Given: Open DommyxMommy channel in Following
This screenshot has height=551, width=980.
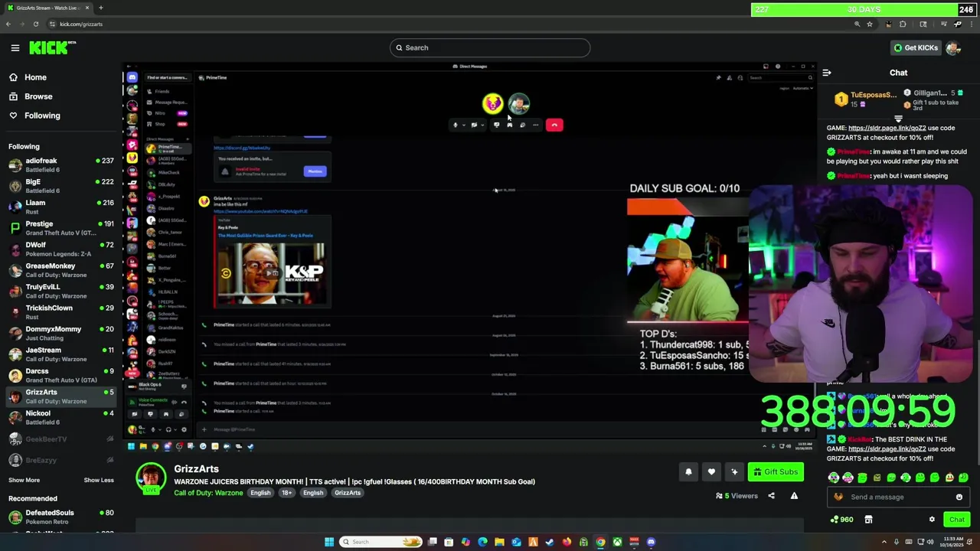Looking at the screenshot, I should 61,333.
